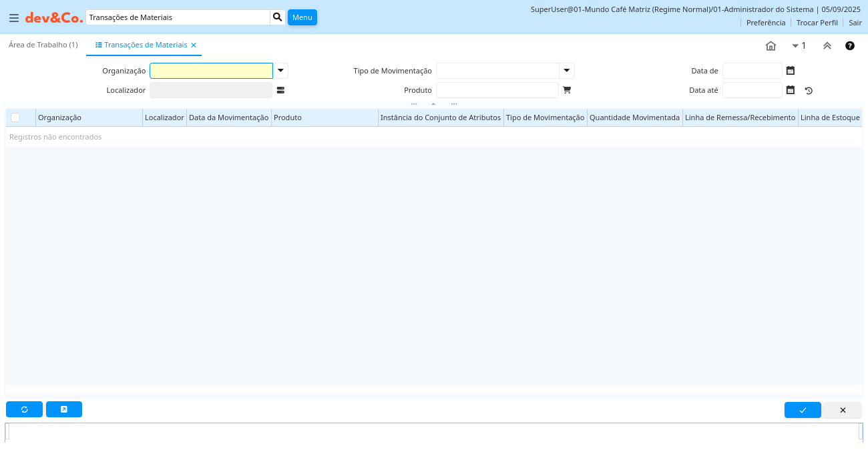The width and height of the screenshot is (868, 450).
Task: Click the blue Menu button
Action: pos(302,17)
